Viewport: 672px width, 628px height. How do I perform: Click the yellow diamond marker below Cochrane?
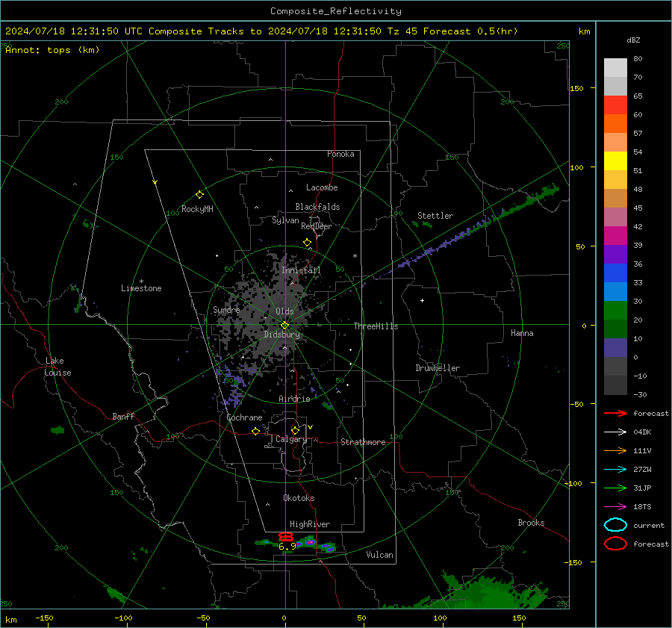click(255, 432)
